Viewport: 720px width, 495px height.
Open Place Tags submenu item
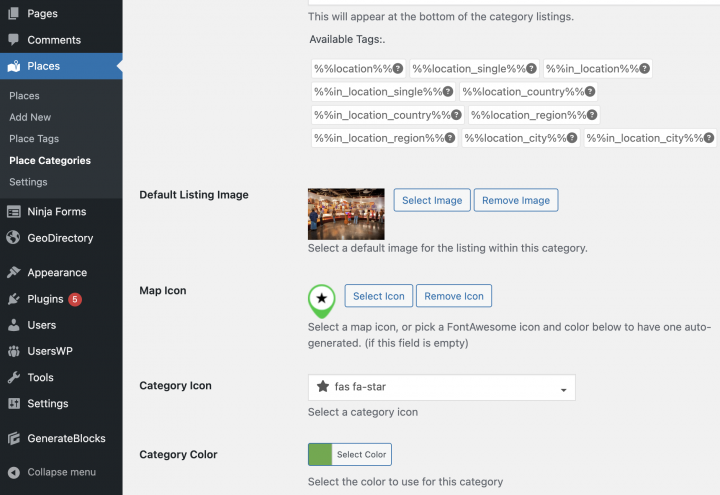34,139
